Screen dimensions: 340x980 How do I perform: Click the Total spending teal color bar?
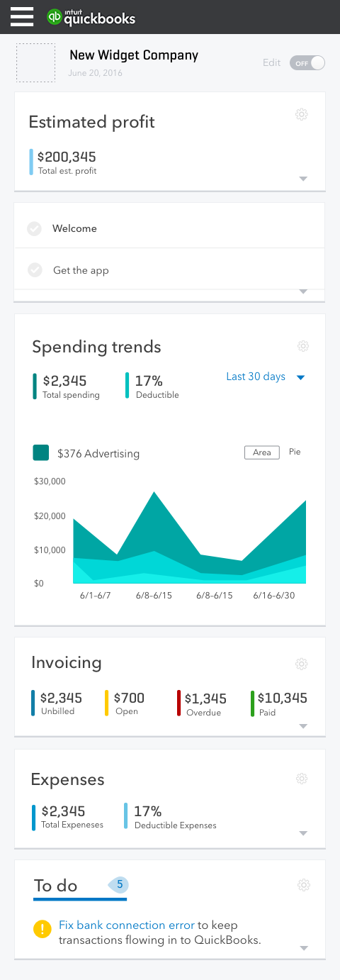35,386
